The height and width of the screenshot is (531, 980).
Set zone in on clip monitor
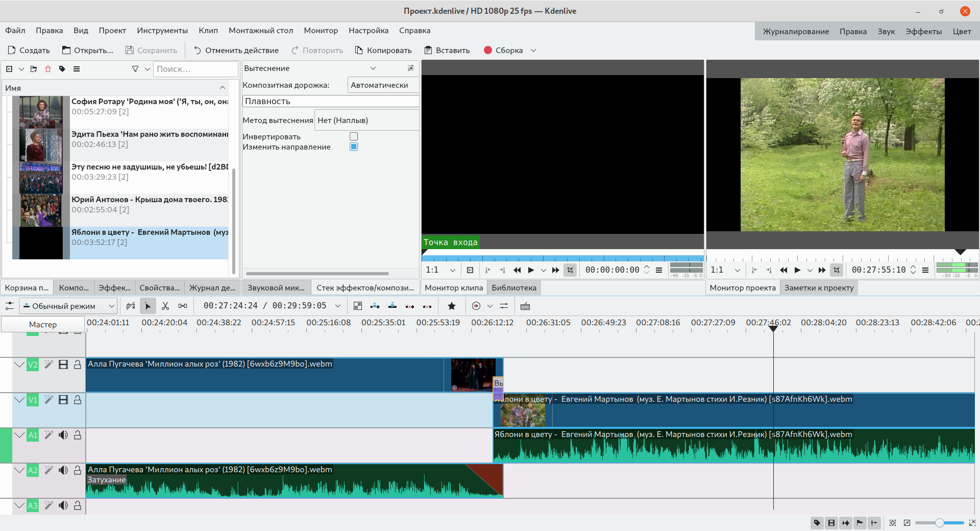pyautogui.click(x=488, y=270)
